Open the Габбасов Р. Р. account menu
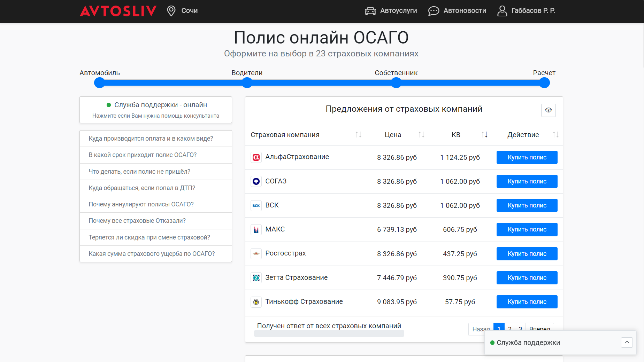 coord(533,11)
